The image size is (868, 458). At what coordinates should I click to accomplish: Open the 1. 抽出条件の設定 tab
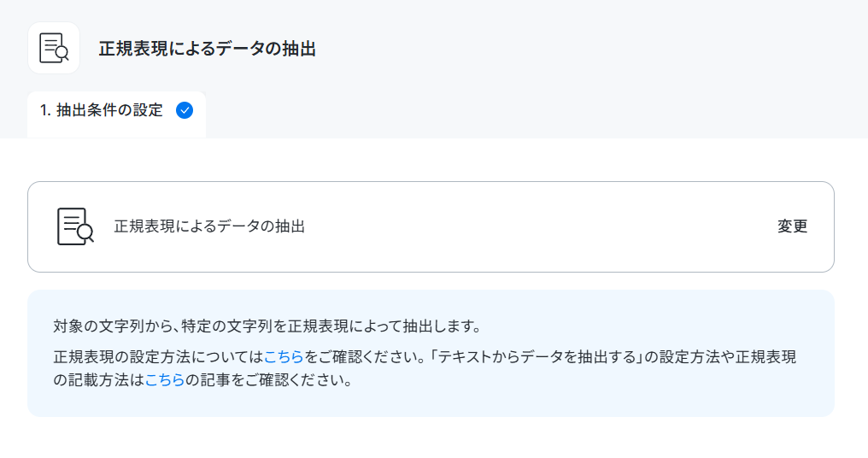(116, 111)
